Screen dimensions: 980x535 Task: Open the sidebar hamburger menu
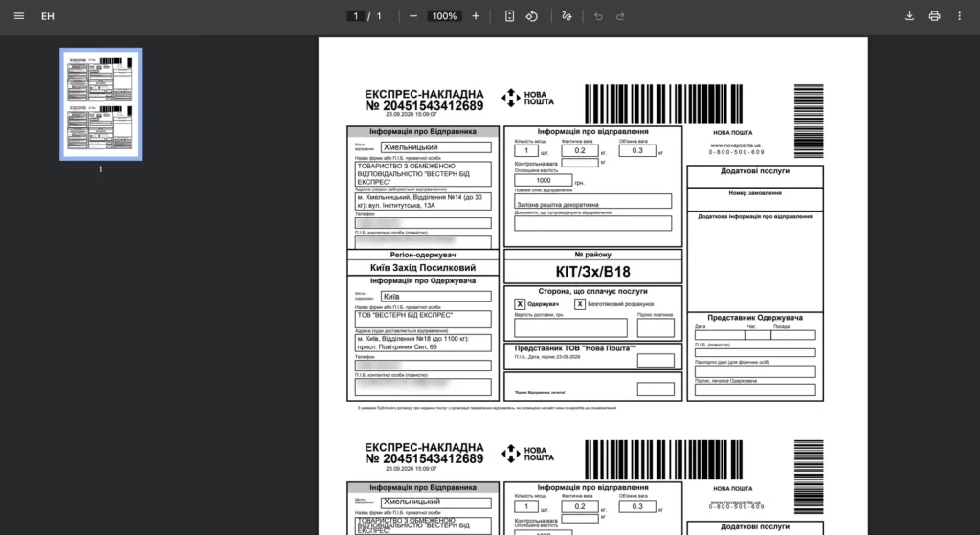pyautogui.click(x=19, y=16)
